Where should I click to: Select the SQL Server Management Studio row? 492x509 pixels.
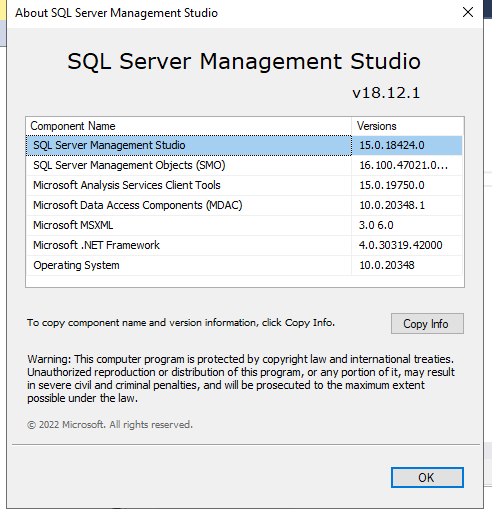(244, 145)
